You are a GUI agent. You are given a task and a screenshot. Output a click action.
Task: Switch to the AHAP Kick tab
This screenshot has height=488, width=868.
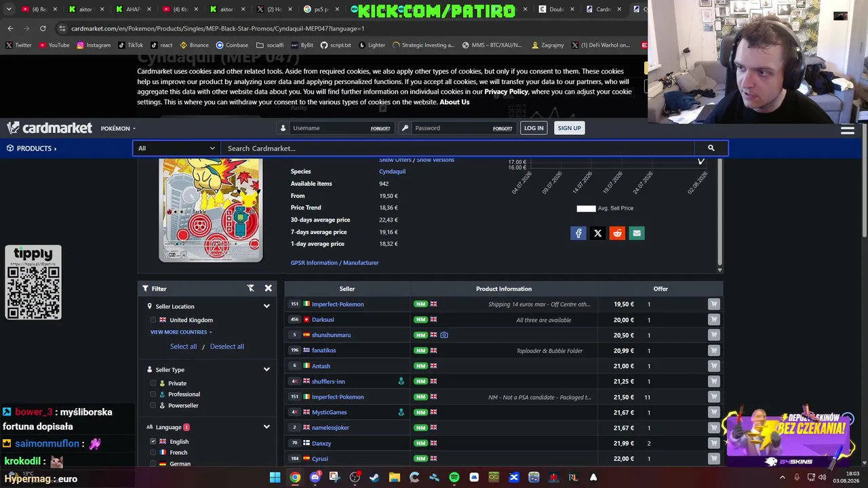tap(133, 9)
